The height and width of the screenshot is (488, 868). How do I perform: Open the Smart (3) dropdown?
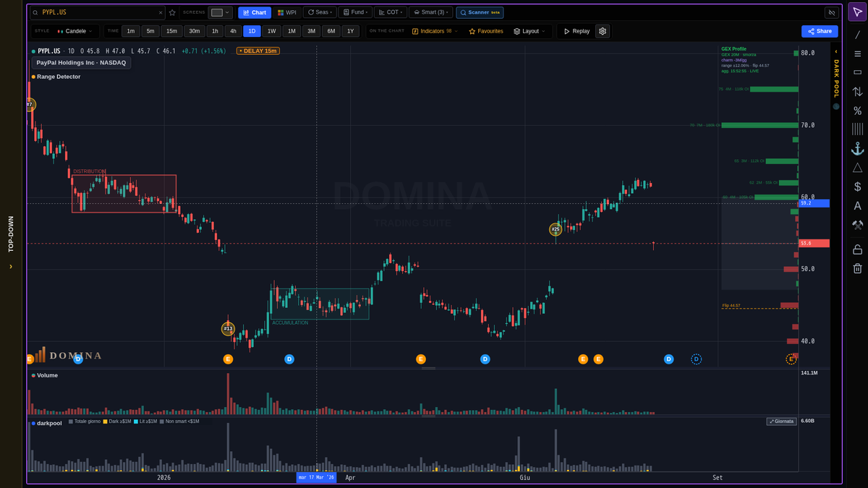click(430, 12)
